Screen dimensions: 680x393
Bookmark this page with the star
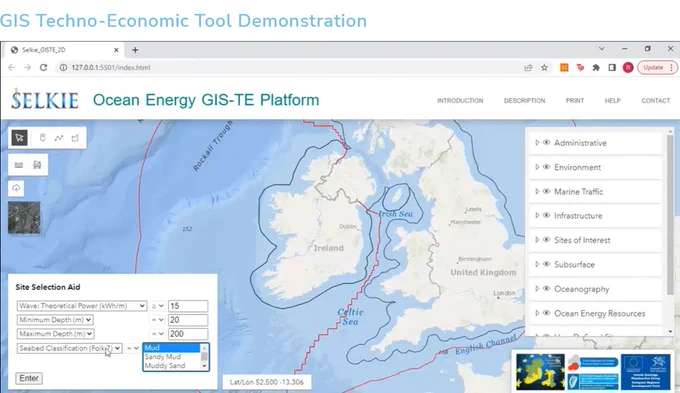[x=544, y=68]
